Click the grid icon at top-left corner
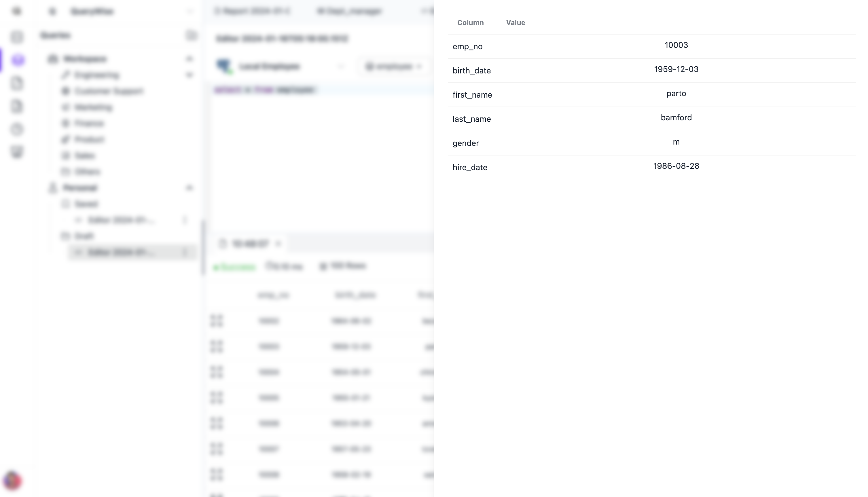 point(17,11)
